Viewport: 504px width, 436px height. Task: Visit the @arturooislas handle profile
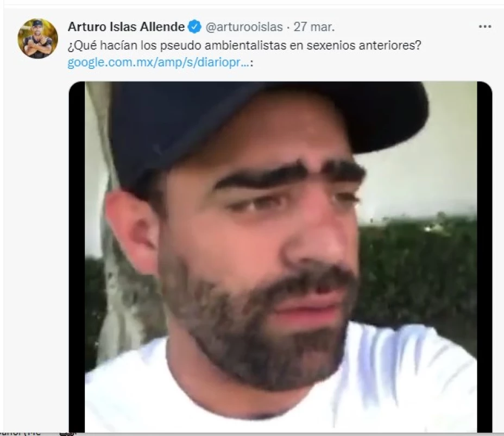click(x=244, y=27)
